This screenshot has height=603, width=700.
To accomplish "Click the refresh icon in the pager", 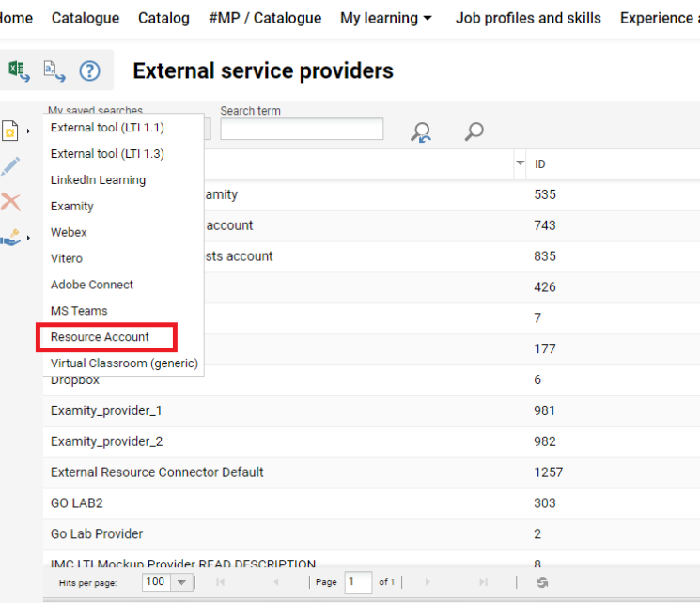I will click(542, 582).
